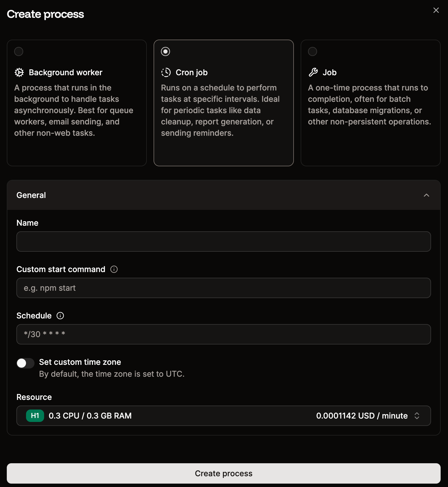The image size is (448, 487).
Task: Select the Cron job option card
Action: pos(223,103)
